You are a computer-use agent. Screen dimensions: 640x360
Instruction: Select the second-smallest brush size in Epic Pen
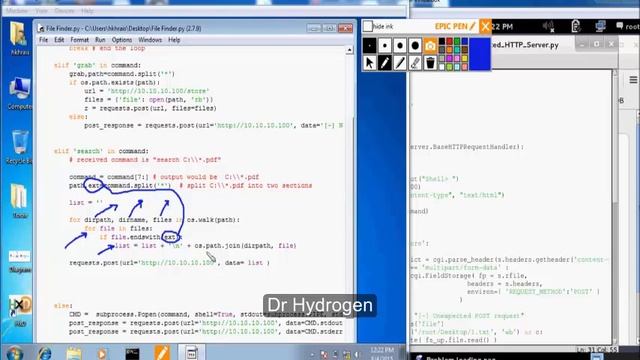pos(384,46)
